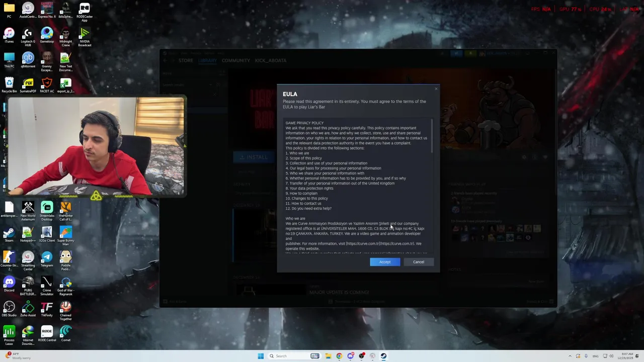The width and height of the screenshot is (644, 362).
Task: Launch Process Lasso shortcut
Action: click(x=9, y=336)
